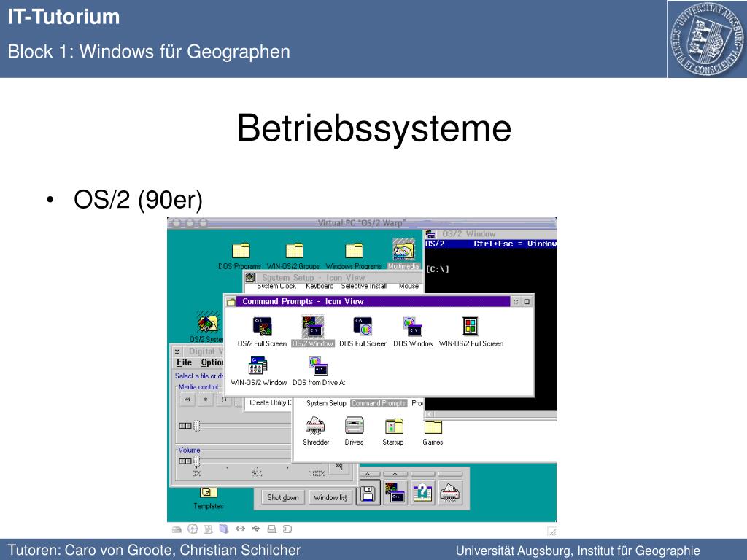Select Selective Install in System Setup
747x560 pixels.
point(363,286)
